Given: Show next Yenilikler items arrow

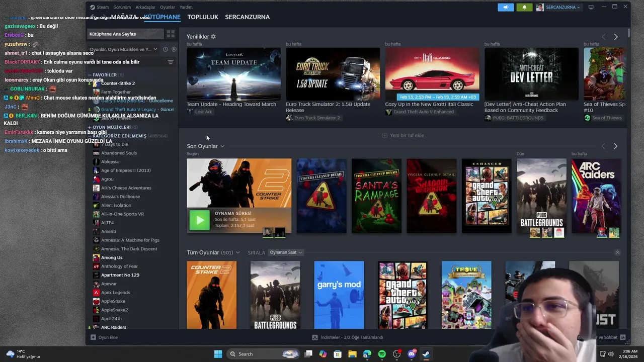Looking at the screenshot, I should tap(616, 37).
